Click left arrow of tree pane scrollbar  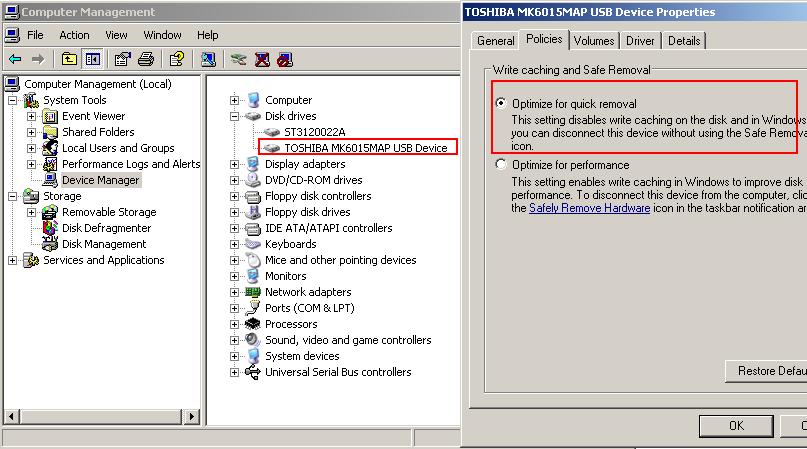click(x=12, y=416)
